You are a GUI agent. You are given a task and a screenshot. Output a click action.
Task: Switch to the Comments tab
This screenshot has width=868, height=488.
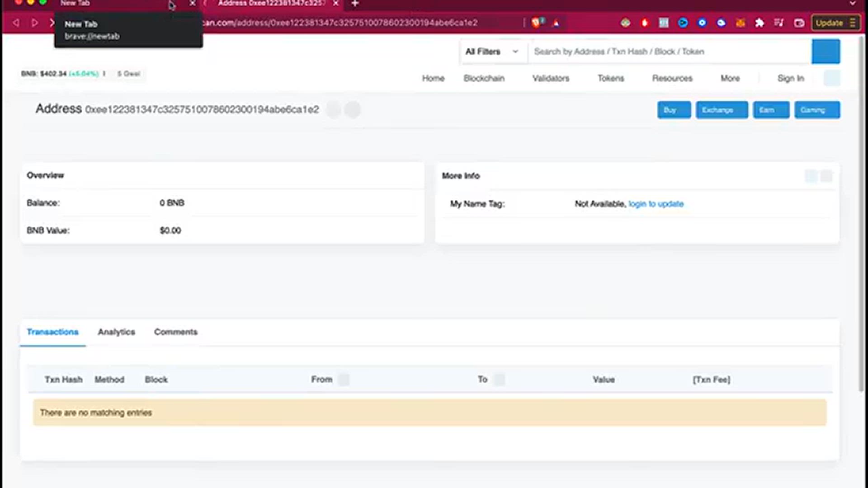coord(176,332)
